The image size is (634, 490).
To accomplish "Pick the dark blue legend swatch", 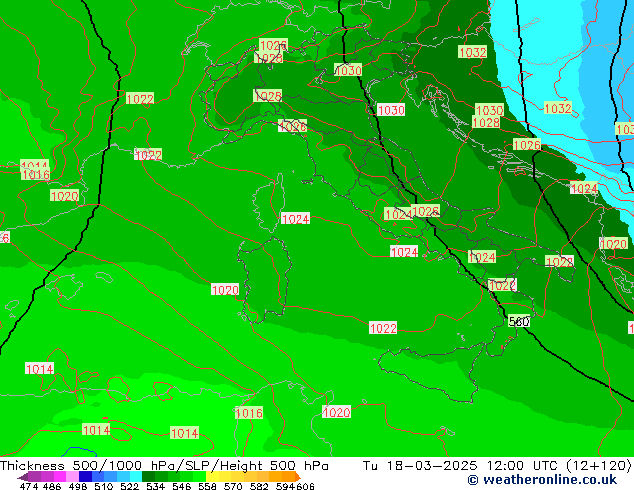I will coord(85,477).
